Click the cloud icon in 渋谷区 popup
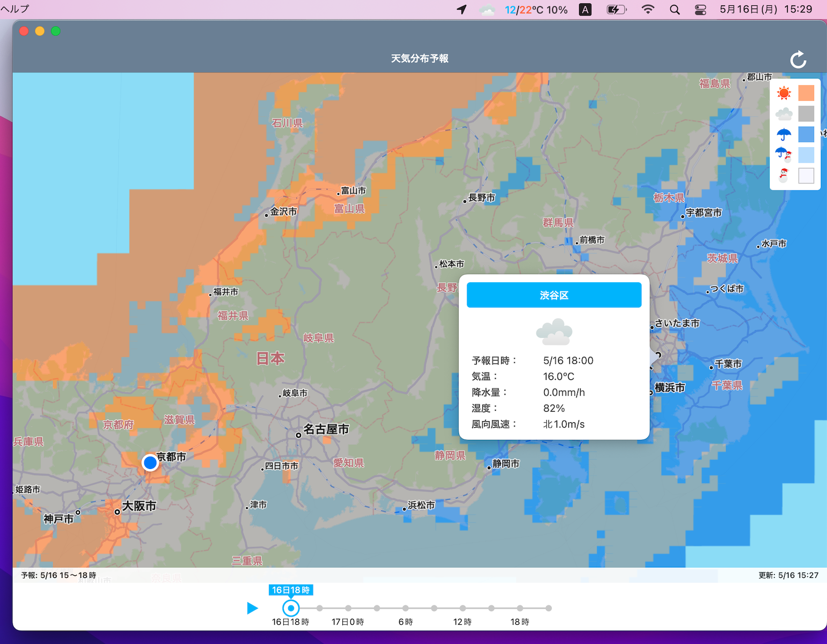Image resolution: width=827 pixels, height=644 pixels. click(x=554, y=332)
